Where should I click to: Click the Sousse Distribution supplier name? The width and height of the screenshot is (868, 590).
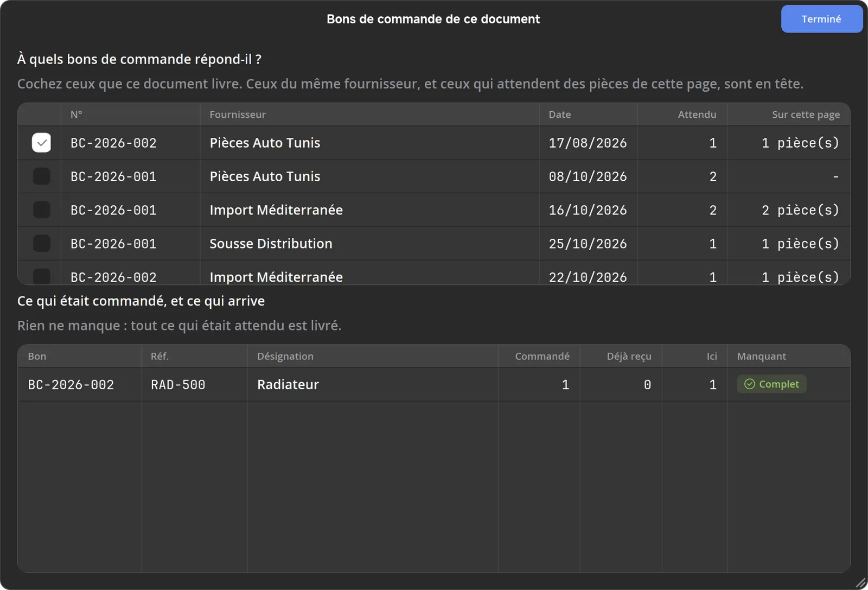(x=271, y=244)
